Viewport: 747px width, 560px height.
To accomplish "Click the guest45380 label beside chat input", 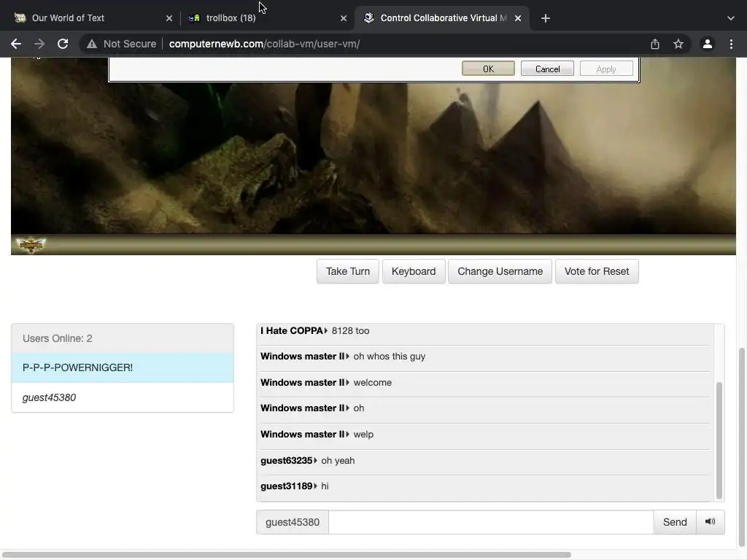I will coord(293,522).
